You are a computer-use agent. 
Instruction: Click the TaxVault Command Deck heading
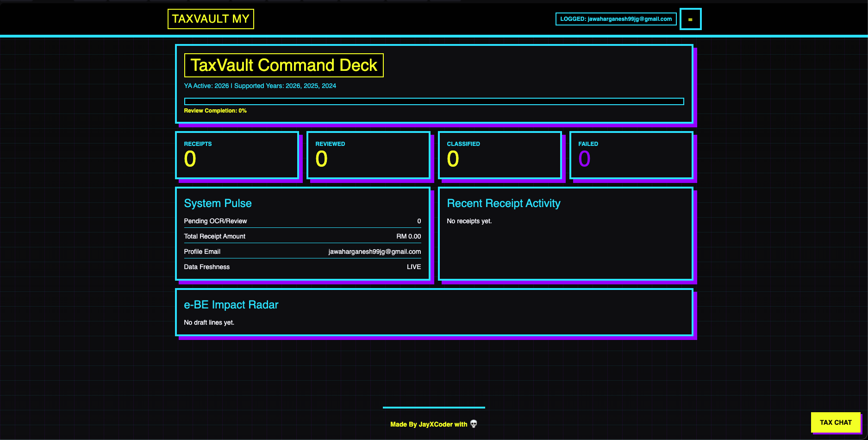pyautogui.click(x=284, y=65)
